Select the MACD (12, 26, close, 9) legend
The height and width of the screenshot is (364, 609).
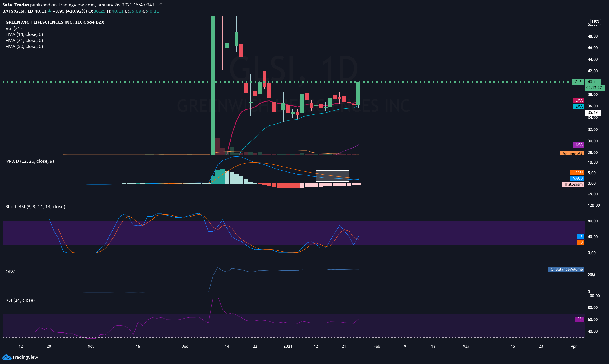point(30,161)
